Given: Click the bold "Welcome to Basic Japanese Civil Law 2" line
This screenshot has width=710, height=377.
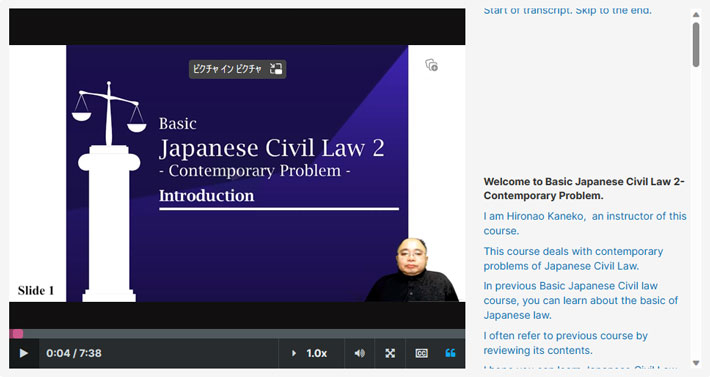Looking at the screenshot, I should (584, 188).
